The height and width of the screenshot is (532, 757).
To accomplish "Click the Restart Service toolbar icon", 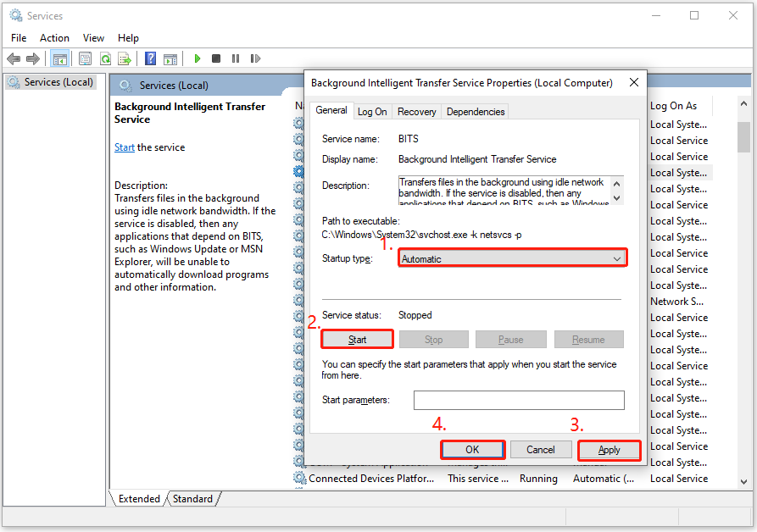I will click(x=253, y=58).
